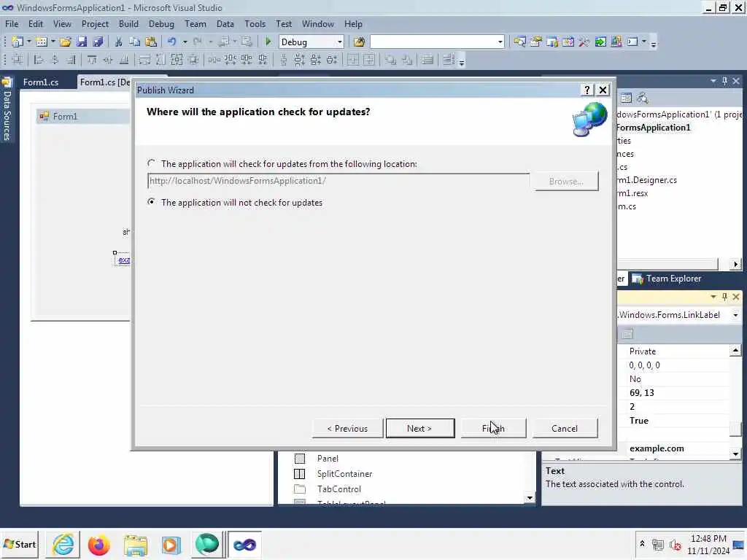Open the Find combo box dropdown arrow

(x=500, y=42)
